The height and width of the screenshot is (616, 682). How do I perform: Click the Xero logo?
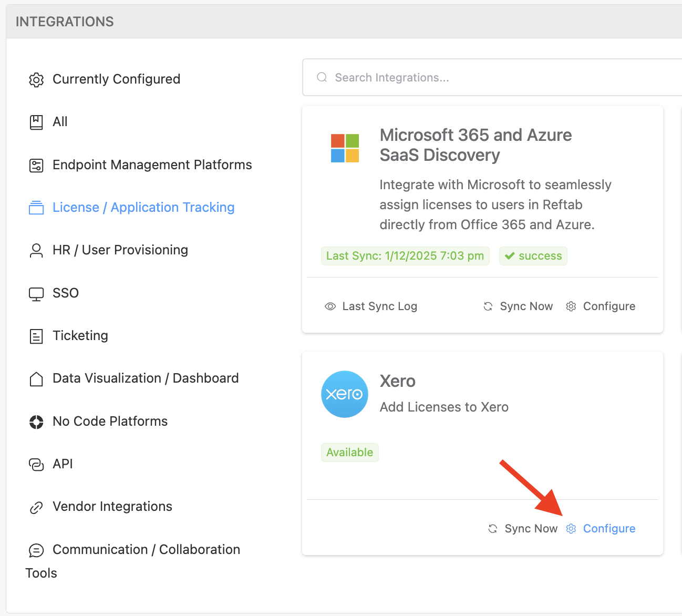[x=344, y=394]
